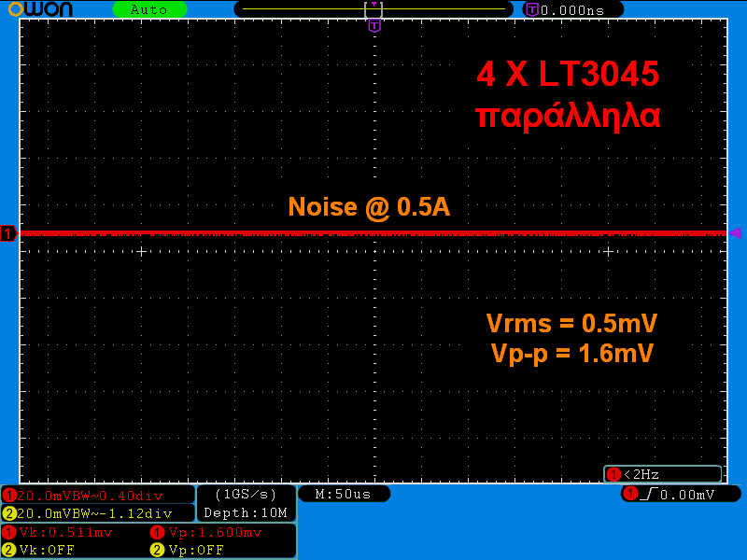Toggle the CH2 Vp:OFF measurement
This screenshot has width=747, height=560.
(195, 550)
